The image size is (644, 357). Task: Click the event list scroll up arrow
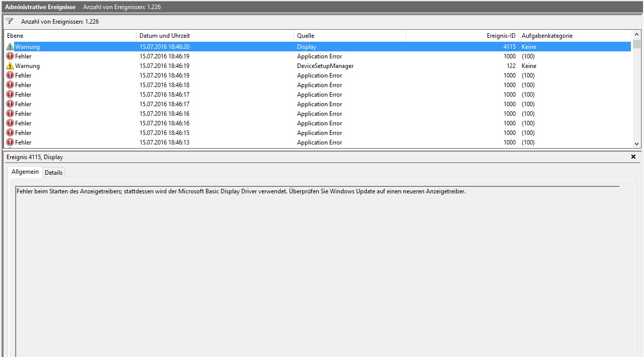click(636, 34)
